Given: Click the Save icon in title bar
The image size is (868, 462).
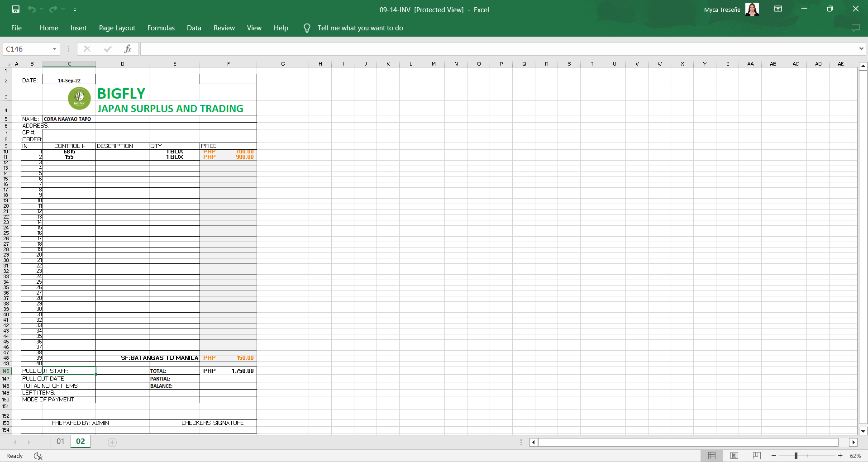Looking at the screenshot, I should [x=16, y=9].
